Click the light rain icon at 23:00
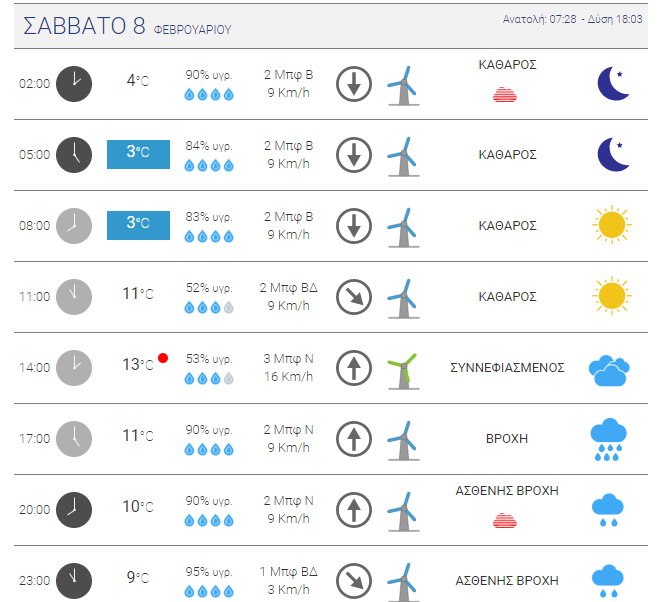Image resolution: width=671 pixels, height=602 pixels. (608, 581)
